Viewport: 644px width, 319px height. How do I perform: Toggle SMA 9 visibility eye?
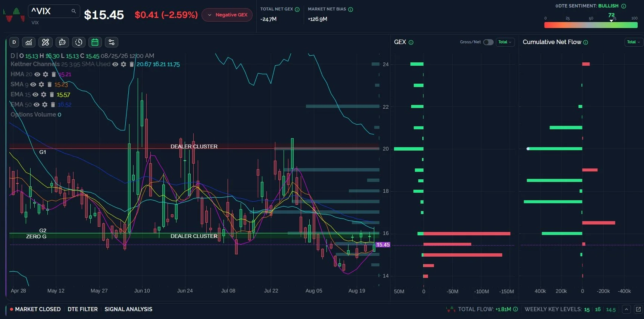pyautogui.click(x=33, y=84)
